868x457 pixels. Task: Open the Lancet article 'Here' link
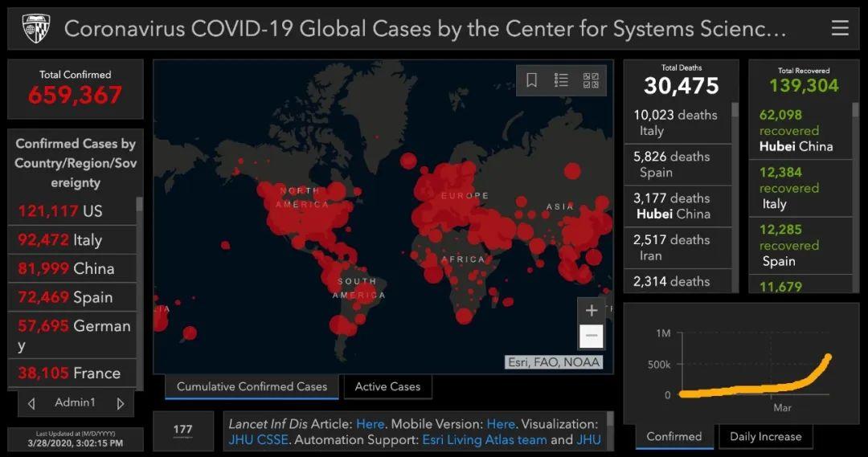click(x=370, y=424)
